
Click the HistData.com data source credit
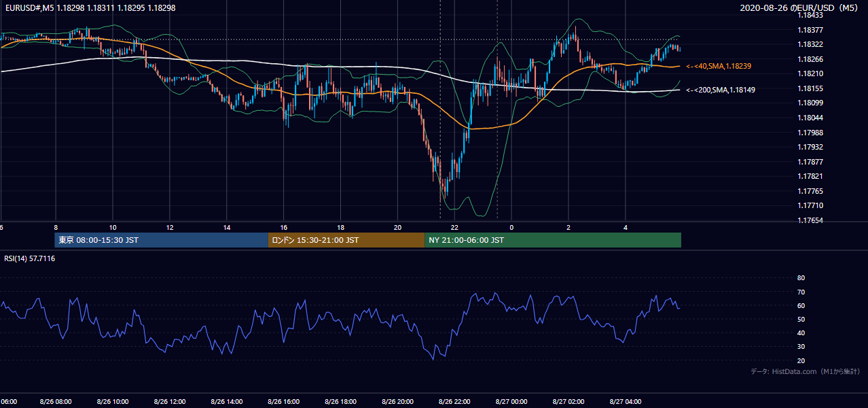coord(806,371)
